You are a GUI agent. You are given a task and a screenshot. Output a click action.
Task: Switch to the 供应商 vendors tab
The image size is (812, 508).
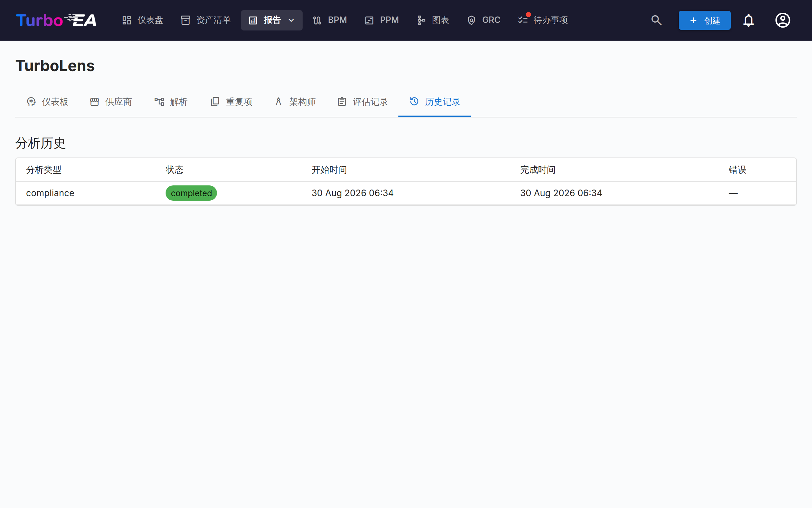(111, 102)
